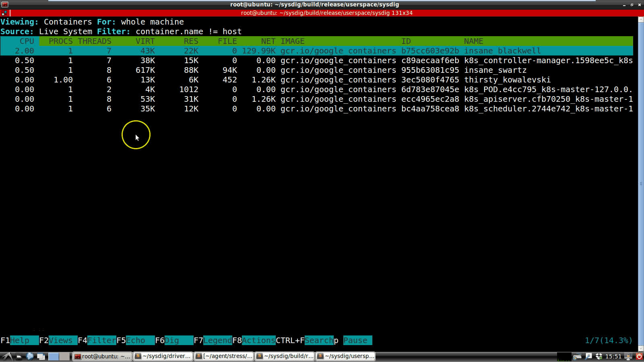Open the web browser globe taskbar icon
The height and width of the screenshot is (362, 644).
click(30, 356)
